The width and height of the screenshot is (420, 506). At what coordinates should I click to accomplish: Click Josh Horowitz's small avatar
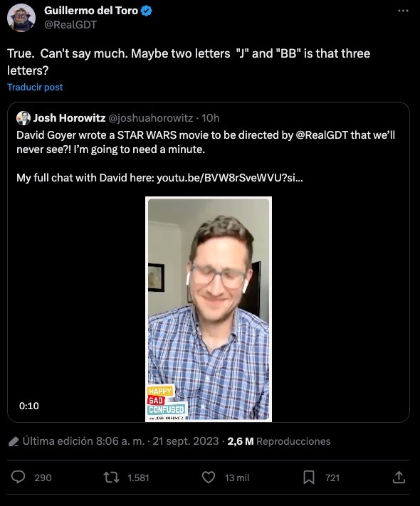[23, 118]
